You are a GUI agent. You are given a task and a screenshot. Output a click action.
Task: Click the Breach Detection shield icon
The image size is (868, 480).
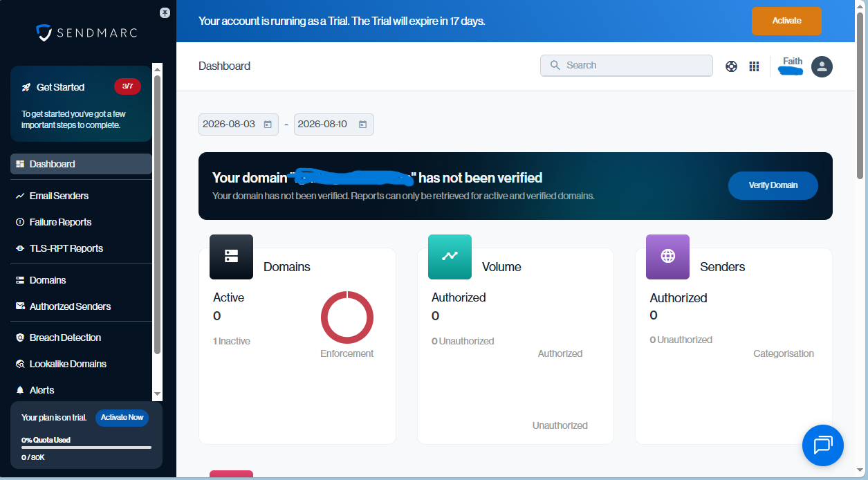point(20,338)
